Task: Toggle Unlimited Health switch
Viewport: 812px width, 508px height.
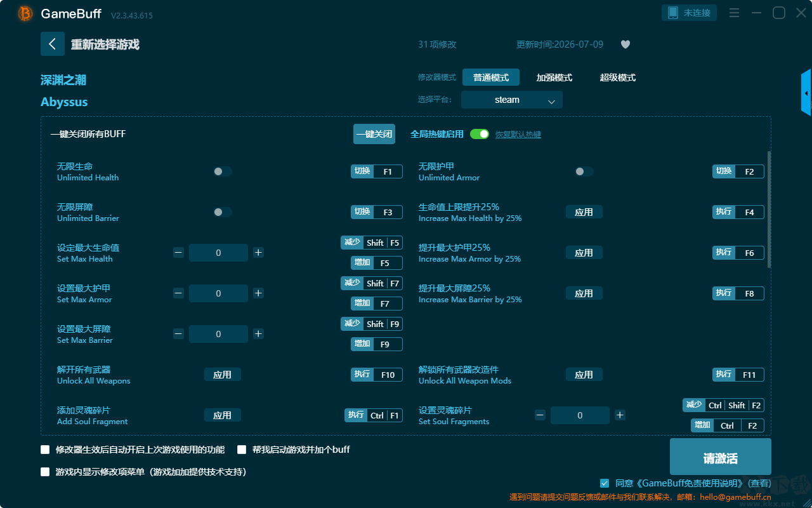Action: click(223, 171)
